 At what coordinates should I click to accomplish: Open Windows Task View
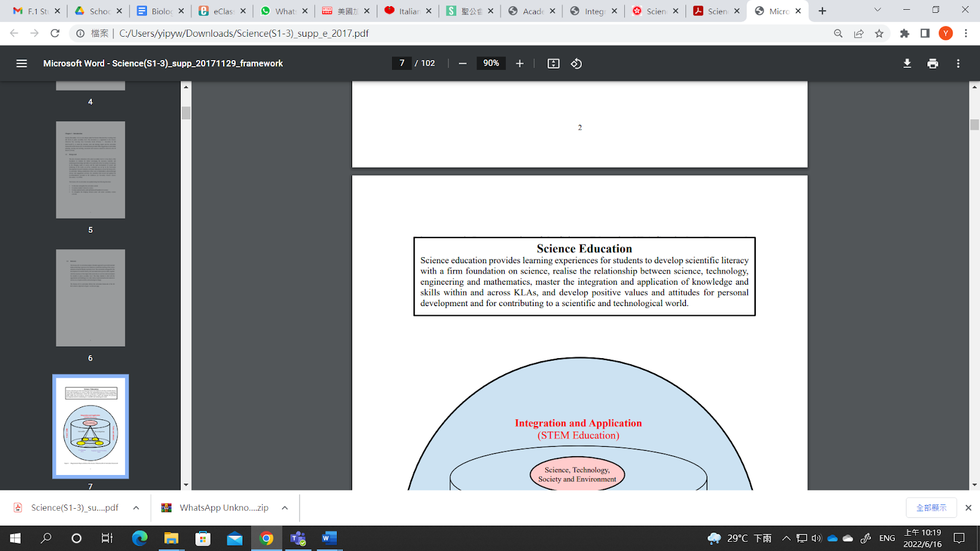(x=107, y=538)
